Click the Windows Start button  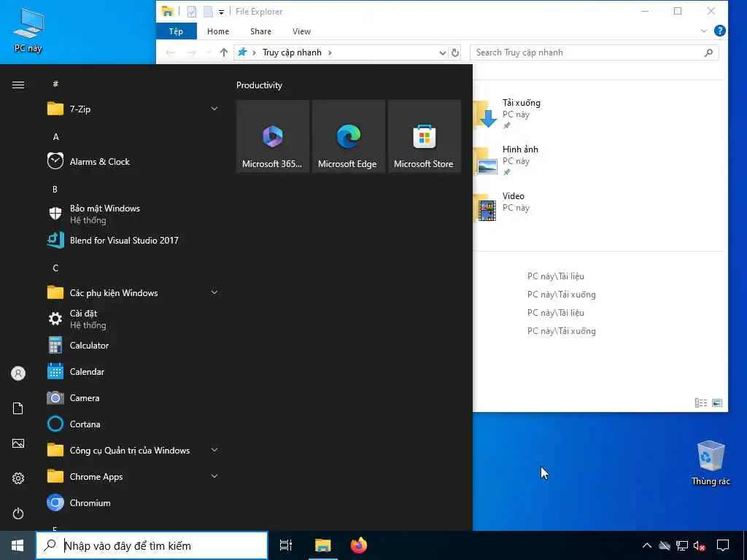click(x=18, y=545)
